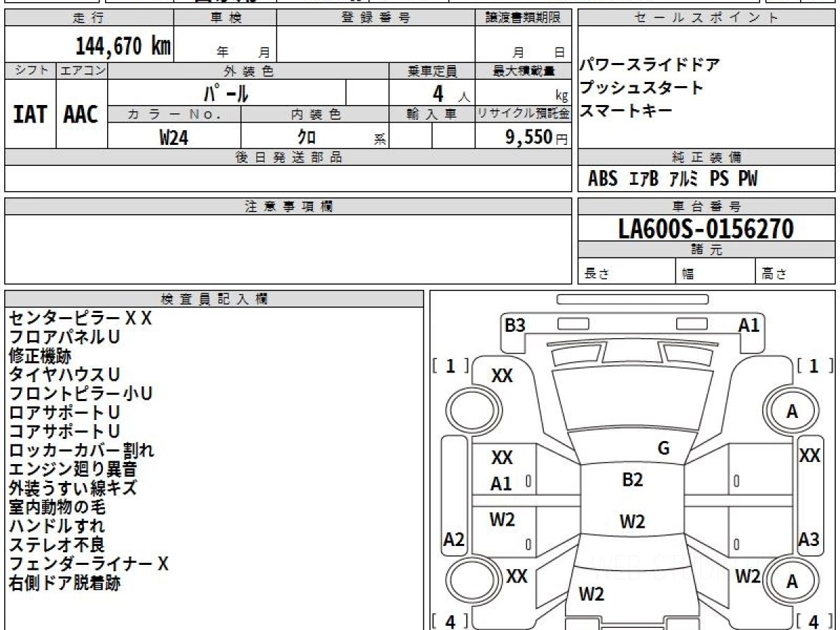This screenshot has width=840, height=630.
Task: Click the B2 mark on roof
Action: 632,479
